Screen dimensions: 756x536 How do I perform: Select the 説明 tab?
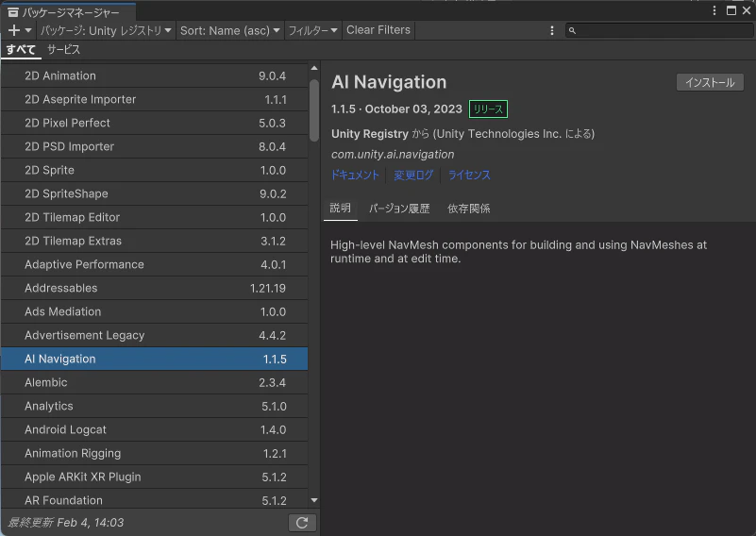tap(341, 209)
